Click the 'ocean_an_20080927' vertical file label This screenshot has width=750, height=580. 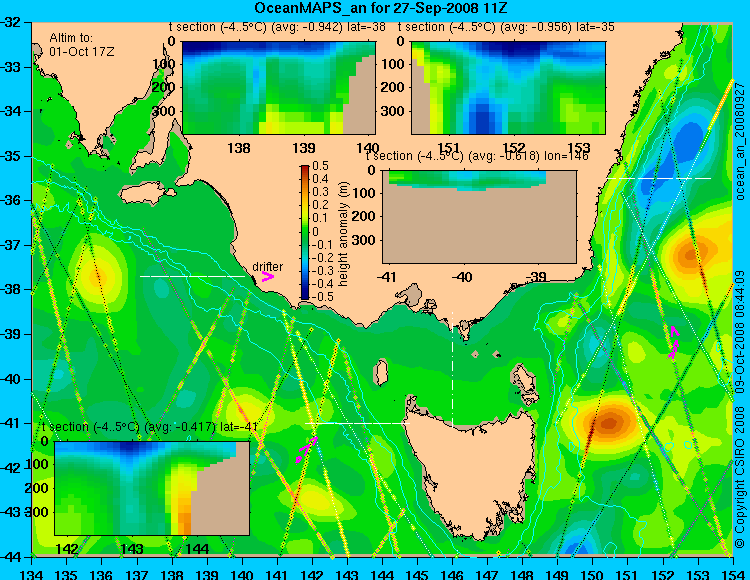[x=740, y=142]
